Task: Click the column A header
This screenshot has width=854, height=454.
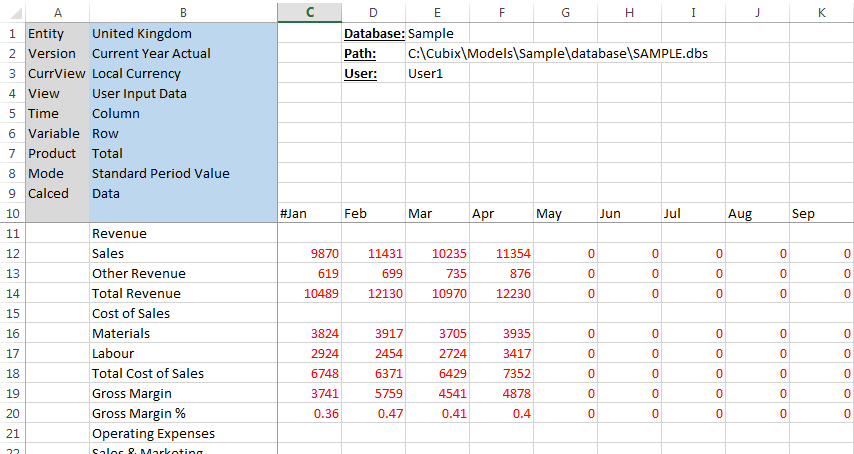Action: pyautogui.click(x=56, y=12)
